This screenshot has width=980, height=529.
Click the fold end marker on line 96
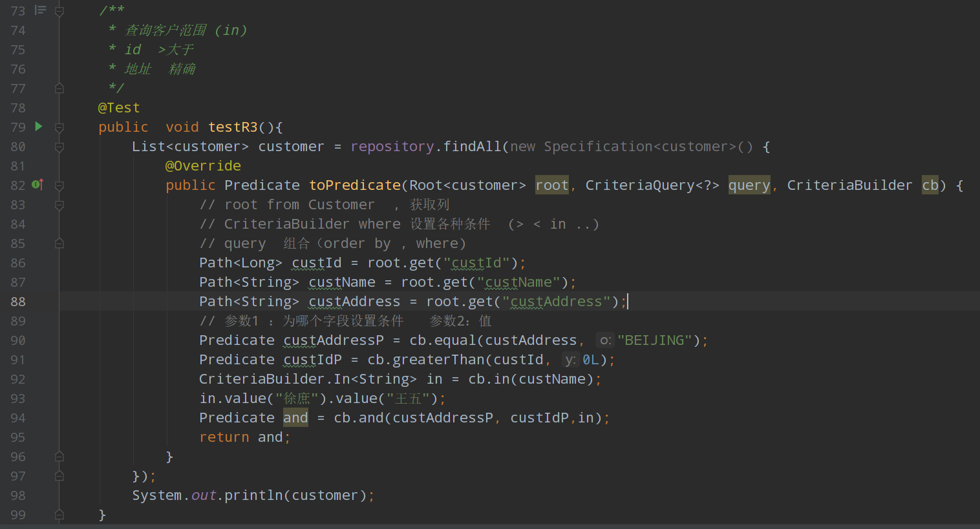click(59, 457)
